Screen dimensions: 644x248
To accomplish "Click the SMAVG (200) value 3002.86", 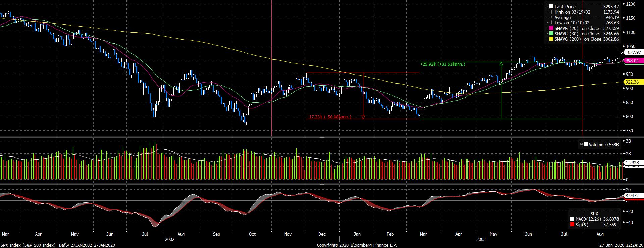I will 610,39.
